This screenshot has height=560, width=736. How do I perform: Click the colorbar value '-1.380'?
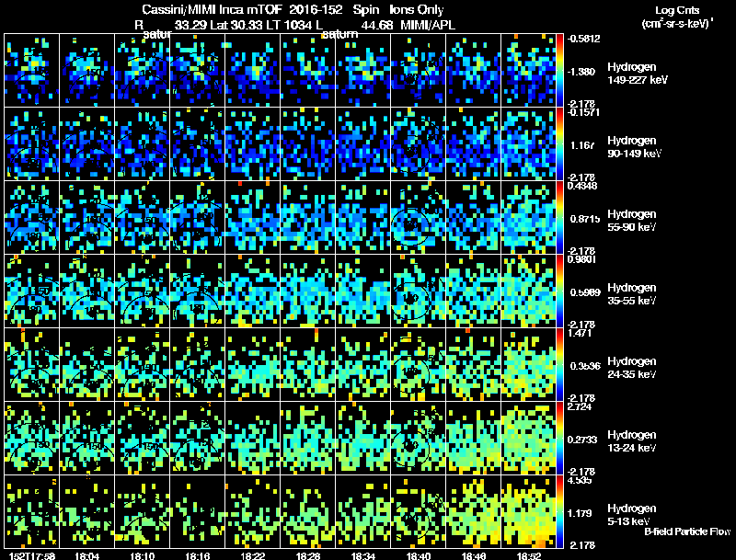coord(581,72)
